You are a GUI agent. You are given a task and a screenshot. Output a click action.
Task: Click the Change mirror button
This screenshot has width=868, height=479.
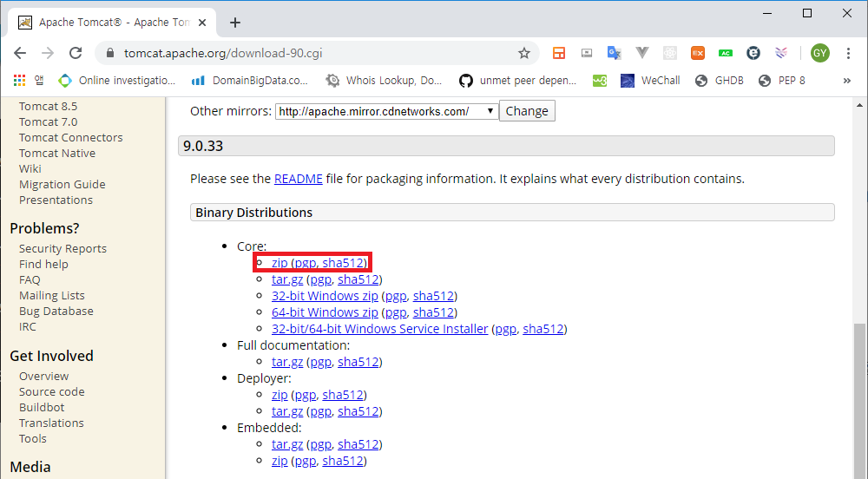point(527,111)
